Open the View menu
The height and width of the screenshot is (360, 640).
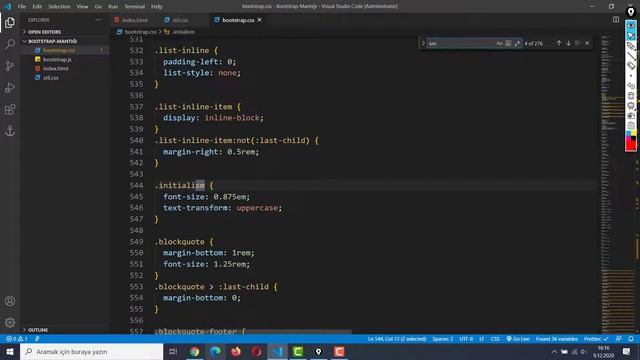[82, 6]
